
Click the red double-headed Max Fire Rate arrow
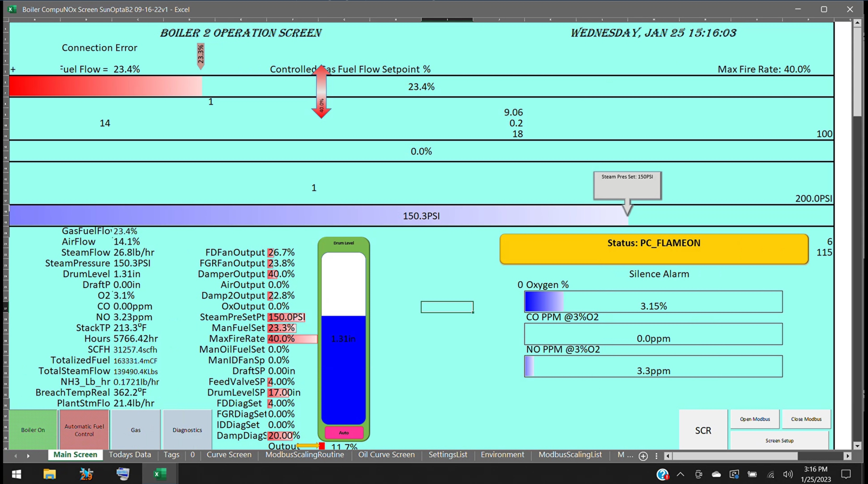(321, 92)
